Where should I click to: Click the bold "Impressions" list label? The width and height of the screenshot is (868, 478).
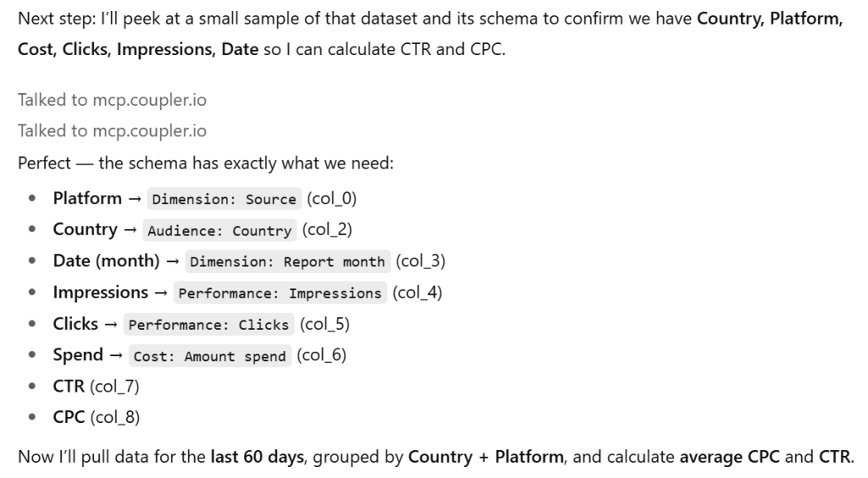(100, 292)
